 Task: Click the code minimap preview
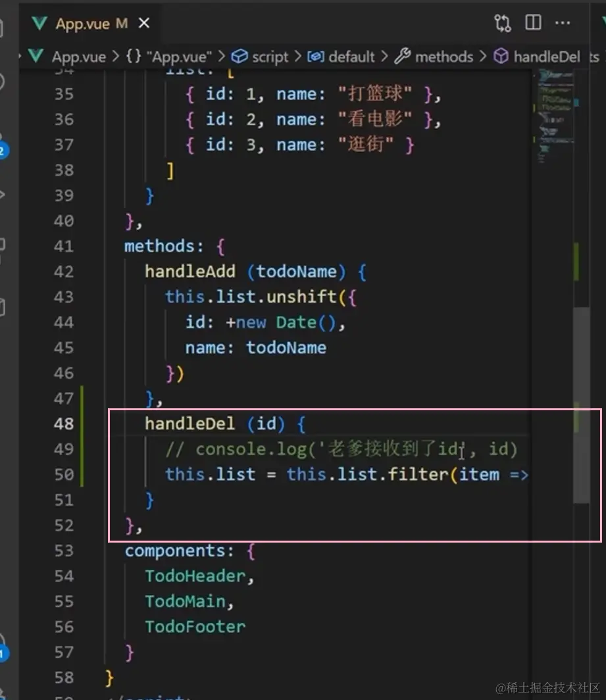coord(555,116)
